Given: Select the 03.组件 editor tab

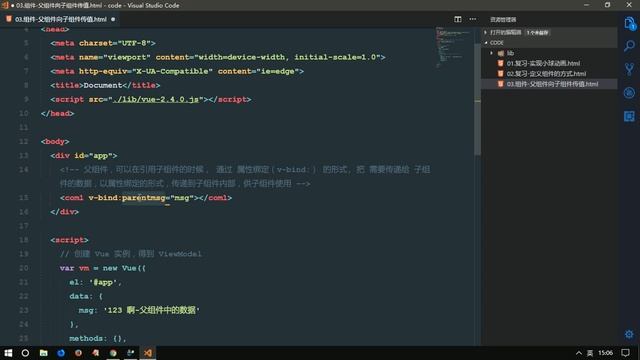Looking at the screenshot, I should coord(60,19).
